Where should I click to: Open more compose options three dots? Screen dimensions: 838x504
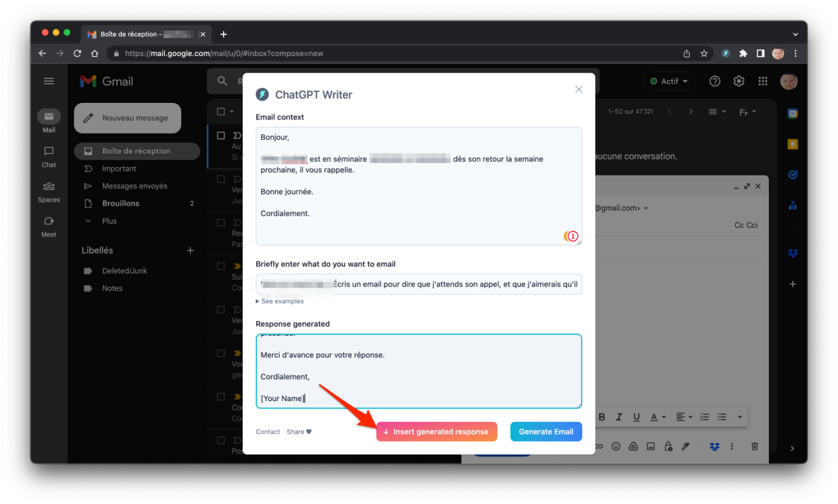point(732,447)
